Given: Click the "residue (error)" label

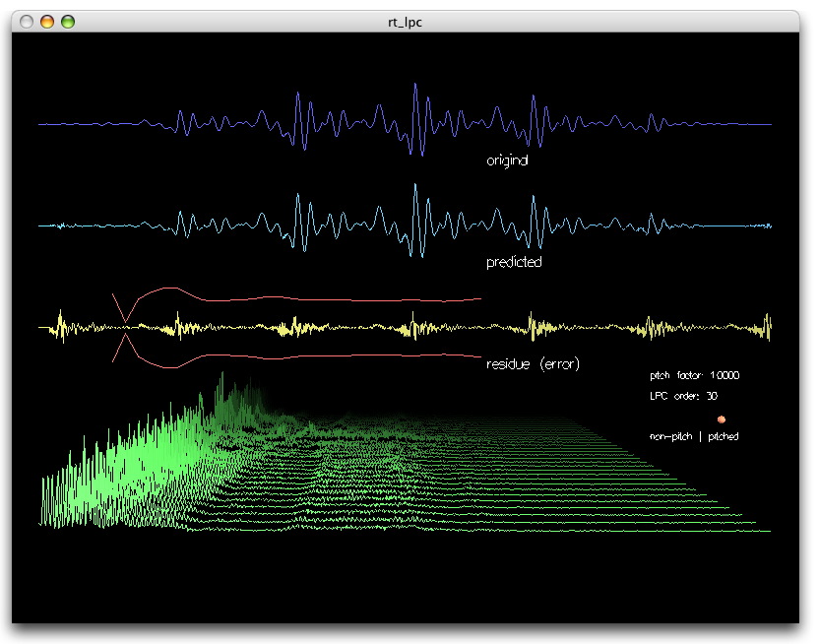Looking at the screenshot, I should tap(533, 364).
